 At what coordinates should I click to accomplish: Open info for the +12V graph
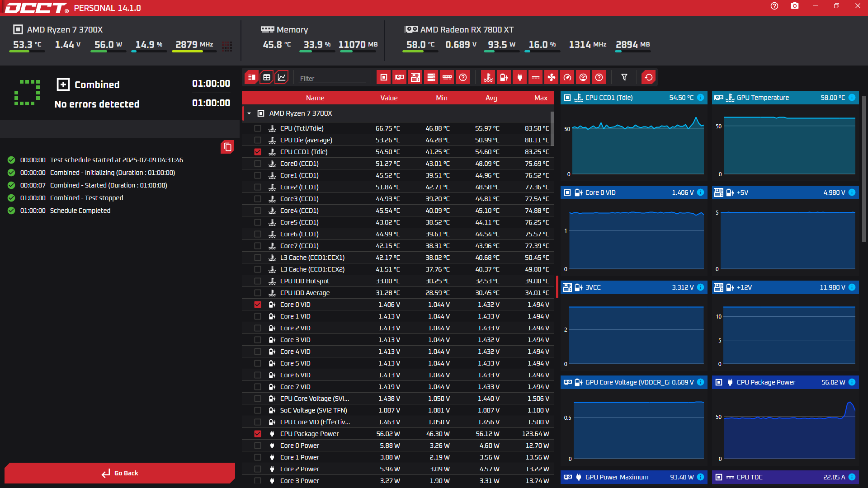852,287
